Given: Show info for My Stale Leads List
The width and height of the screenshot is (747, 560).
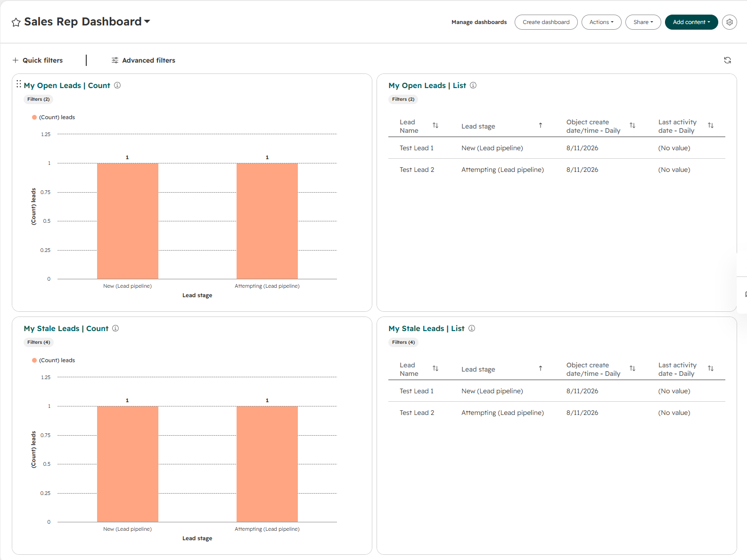Looking at the screenshot, I should tap(472, 328).
